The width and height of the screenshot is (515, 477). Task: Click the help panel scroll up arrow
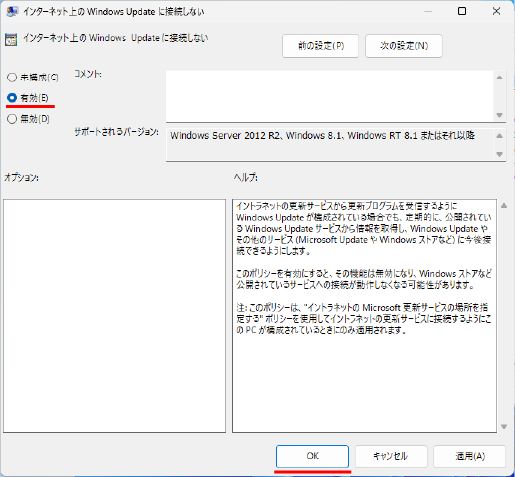tap(504, 206)
